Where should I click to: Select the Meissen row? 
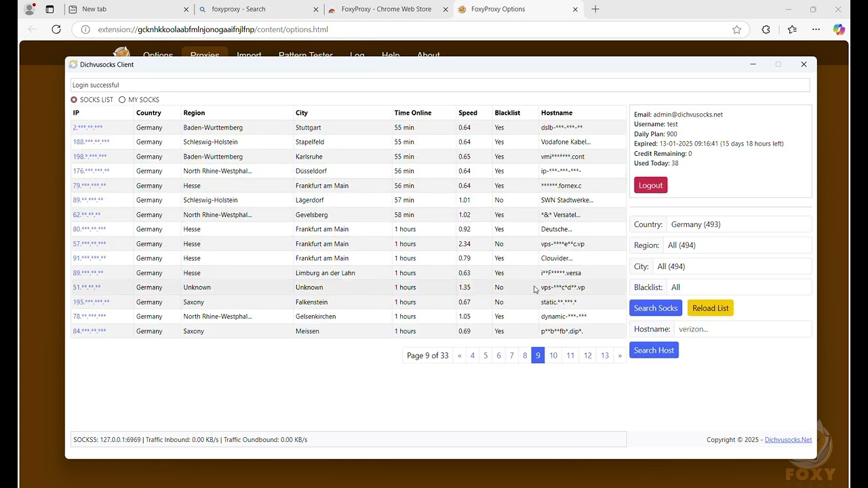click(x=349, y=331)
